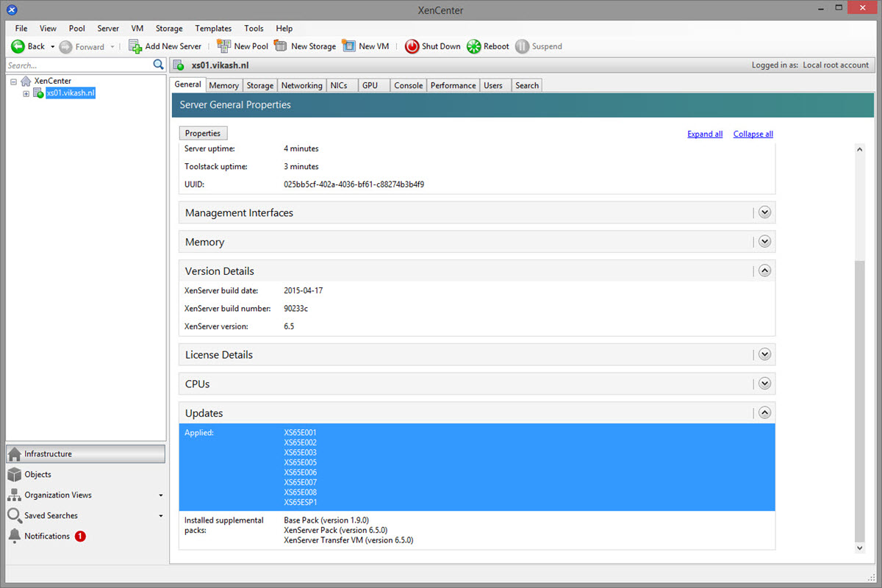The image size is (882, 588).
Task: Collapse the Version Details section
Action: click(x=764, y=270)
